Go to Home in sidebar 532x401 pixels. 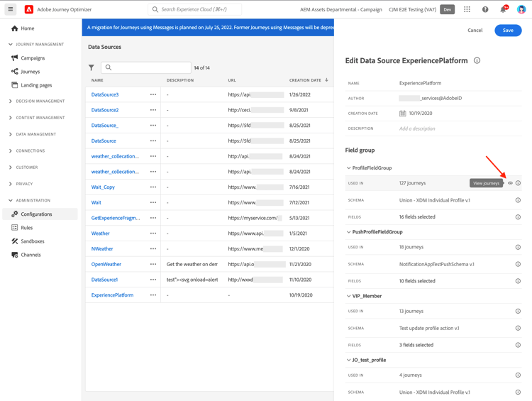[23, 28]
